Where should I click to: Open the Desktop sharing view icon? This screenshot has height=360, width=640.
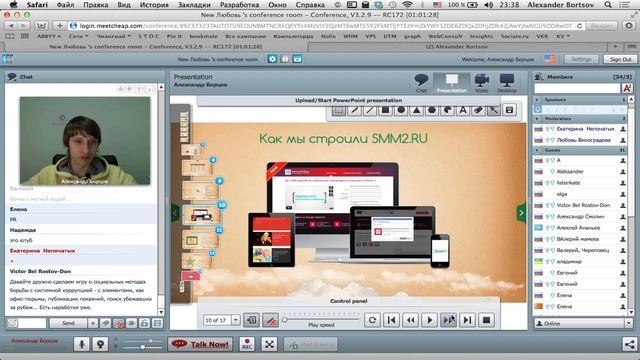point(507,82)
